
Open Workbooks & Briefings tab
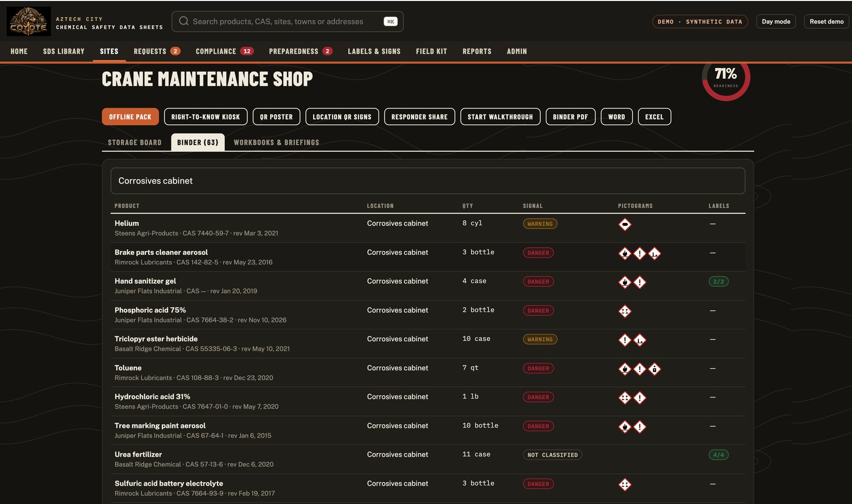pos(276,142)
